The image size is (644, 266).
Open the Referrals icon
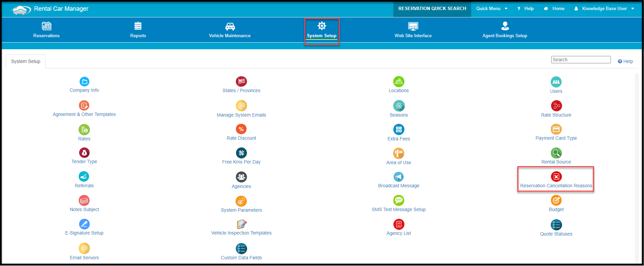[84, 177]
